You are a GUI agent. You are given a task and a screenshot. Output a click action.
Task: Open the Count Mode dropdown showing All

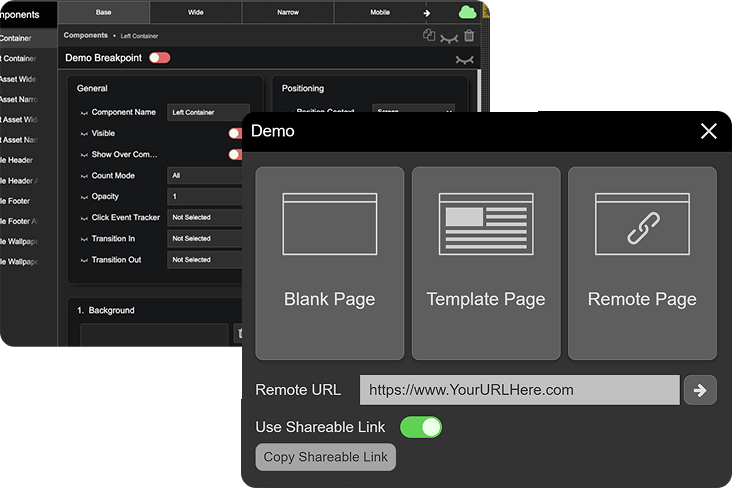(x=205, y=176)
